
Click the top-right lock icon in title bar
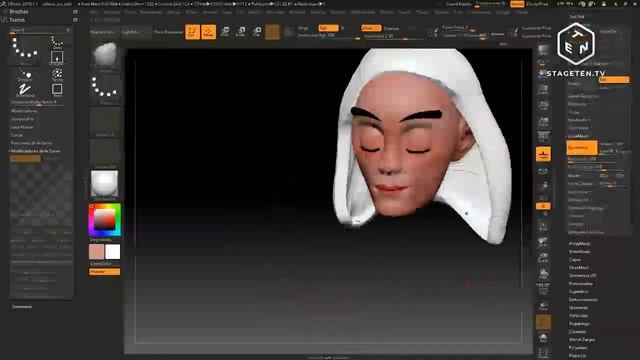[604, 4]
